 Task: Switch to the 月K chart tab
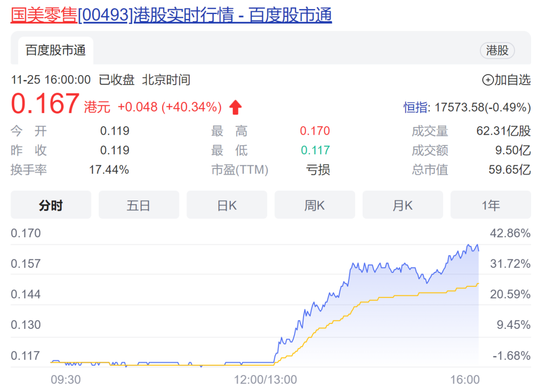pos(403,205)
